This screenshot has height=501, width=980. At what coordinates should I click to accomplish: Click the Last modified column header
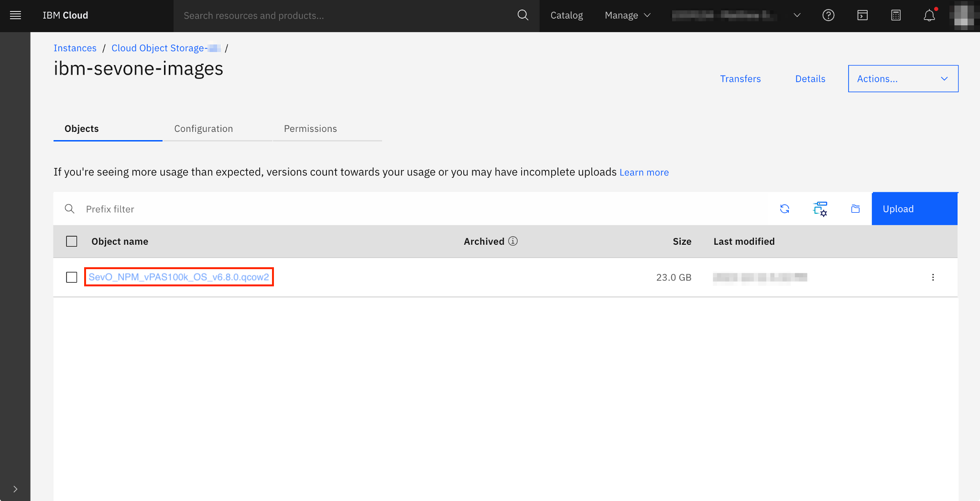tap(744, 241)
